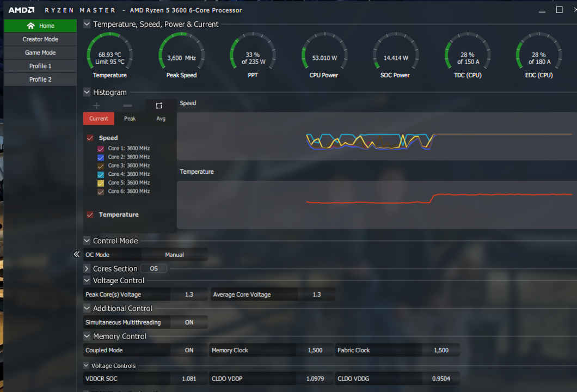Click Fabric Clock value 1,500
The image size is (577, 392).
[x=441, y=350]
